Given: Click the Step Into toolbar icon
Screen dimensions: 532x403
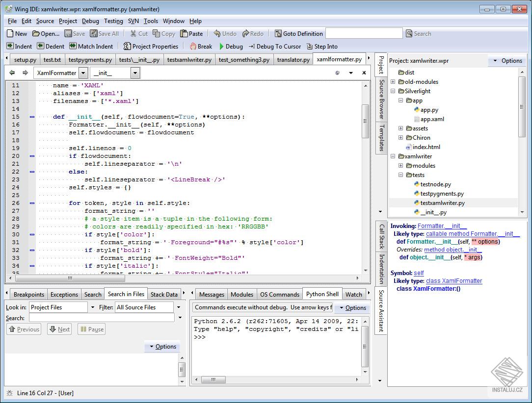Looking at the screenshot, I should point(310,47).
